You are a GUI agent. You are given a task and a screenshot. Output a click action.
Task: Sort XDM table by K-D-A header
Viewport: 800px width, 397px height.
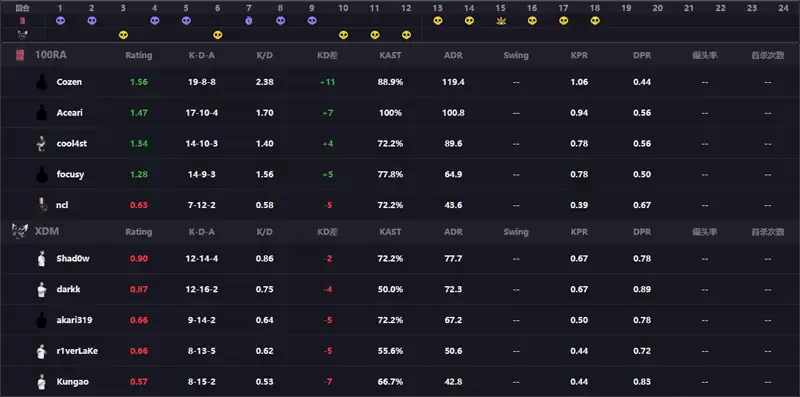202,232
